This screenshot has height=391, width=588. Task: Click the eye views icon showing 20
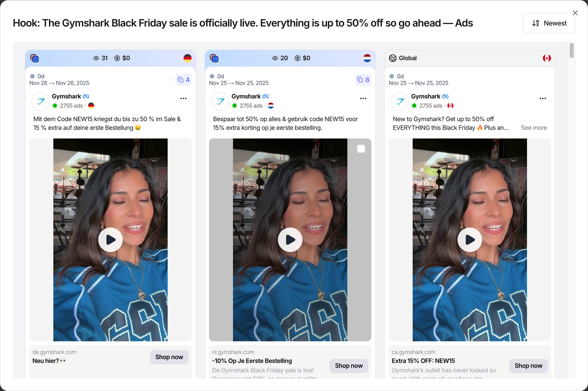275,58
